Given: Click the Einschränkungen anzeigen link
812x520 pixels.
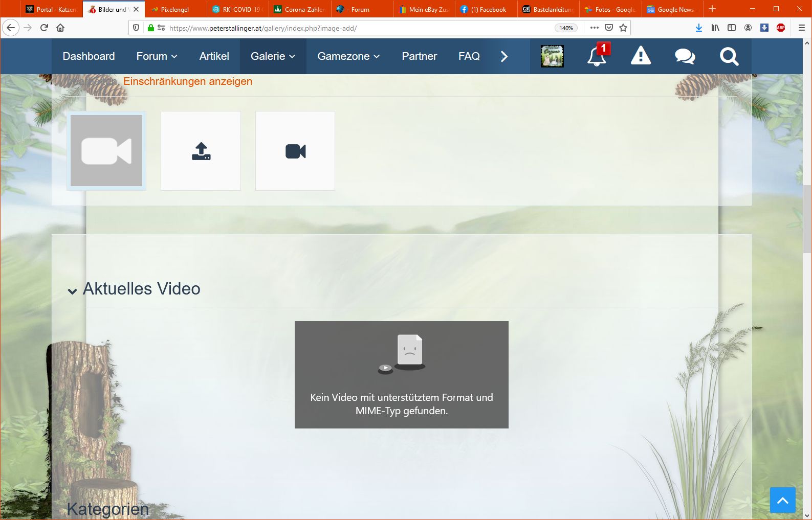Looking at the screenshot, I should click(x=188, y=81).
